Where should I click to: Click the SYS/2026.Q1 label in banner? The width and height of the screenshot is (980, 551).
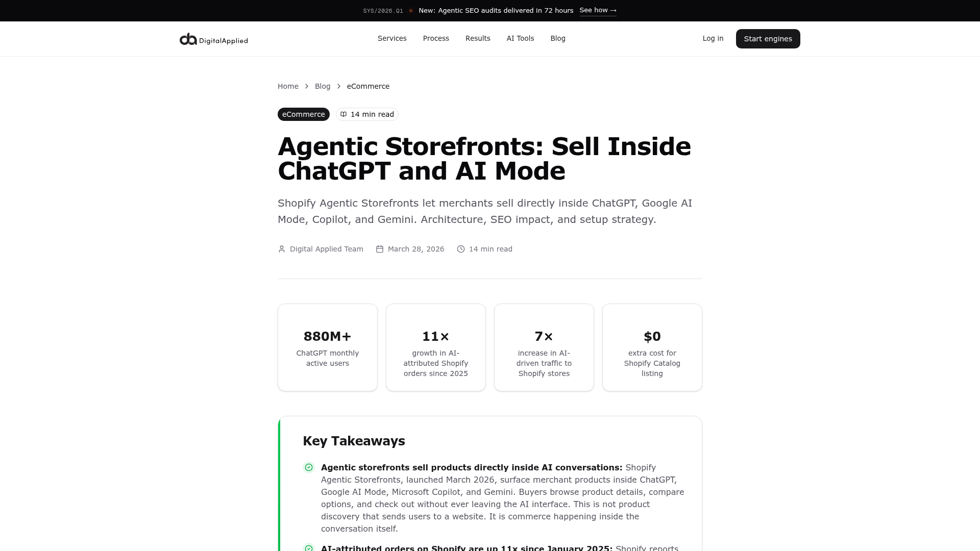[x=383, y=11]
